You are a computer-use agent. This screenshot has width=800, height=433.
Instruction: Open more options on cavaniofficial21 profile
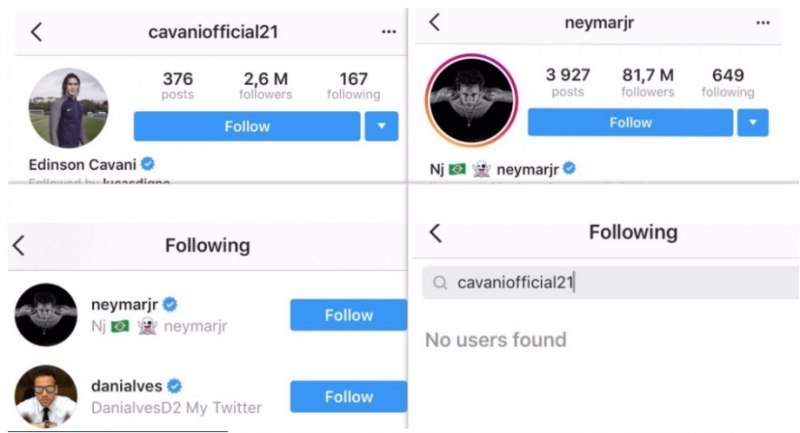(x=389, y=32)
